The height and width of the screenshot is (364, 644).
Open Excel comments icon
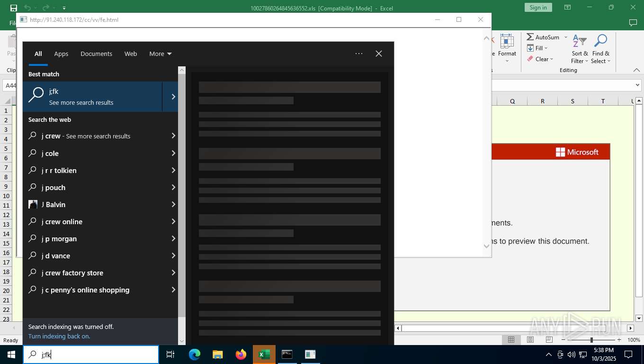pos(633,23)
